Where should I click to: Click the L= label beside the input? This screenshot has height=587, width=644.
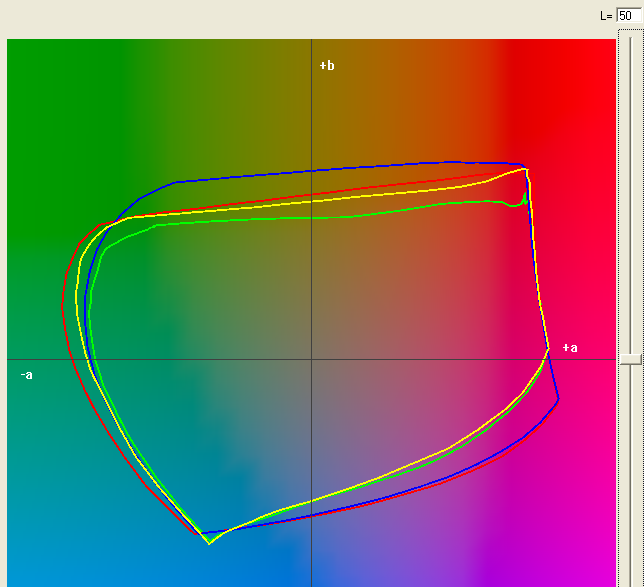tap(606, 16)
